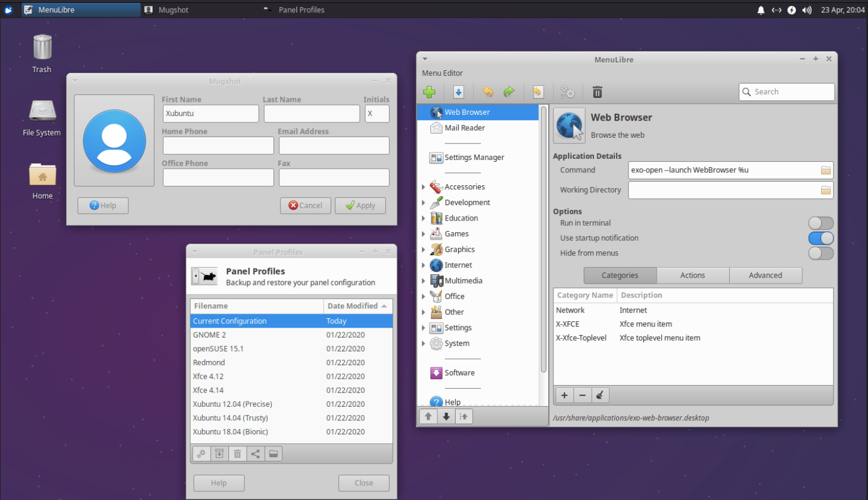Click Help button in Panel Profiles
Viewport: 868px width, 500px height.
coord(219,483)
